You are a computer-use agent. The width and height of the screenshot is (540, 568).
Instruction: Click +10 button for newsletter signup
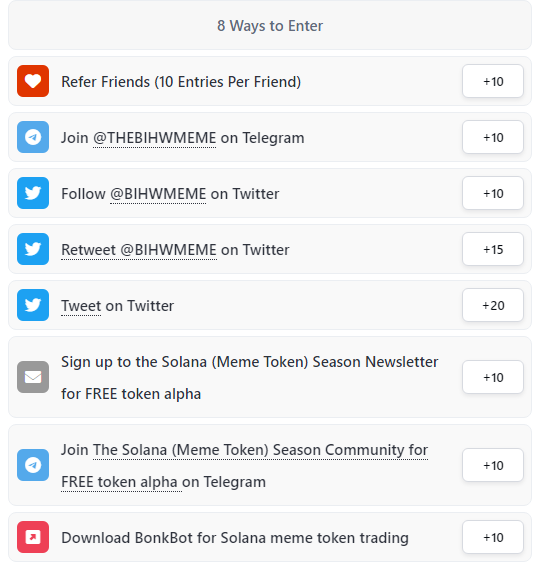tap(493, 377)
